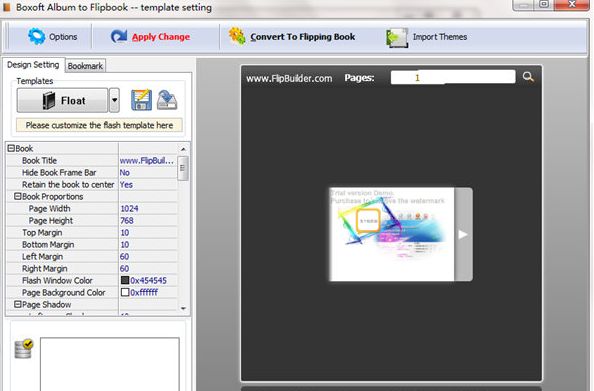
Task: Click the Import Themes icon
Action: (x=397, y=38)
